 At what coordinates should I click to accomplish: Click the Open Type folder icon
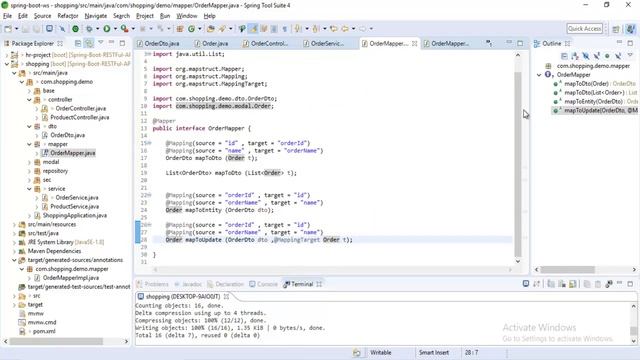211,29
